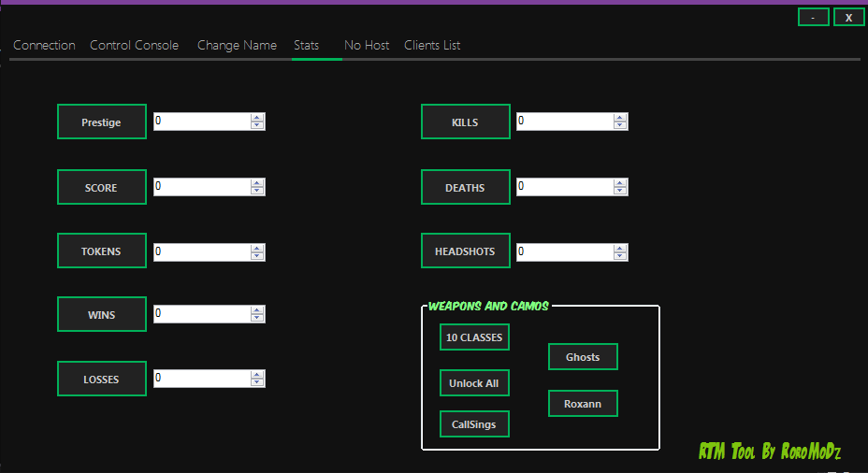Click the Roxann button
868x473 pixels.
583,404
